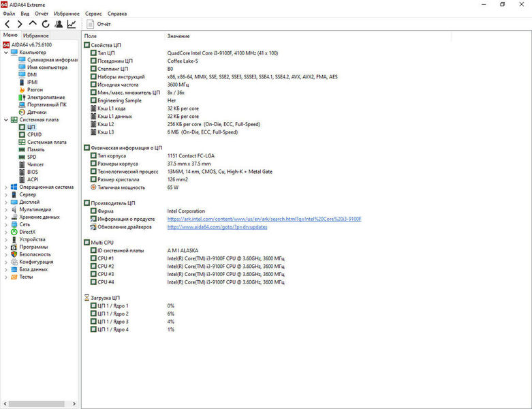Select the AIDA64 v6.75.6100 root item
Viewport: 532px width, 409px height.
[27, 45]
